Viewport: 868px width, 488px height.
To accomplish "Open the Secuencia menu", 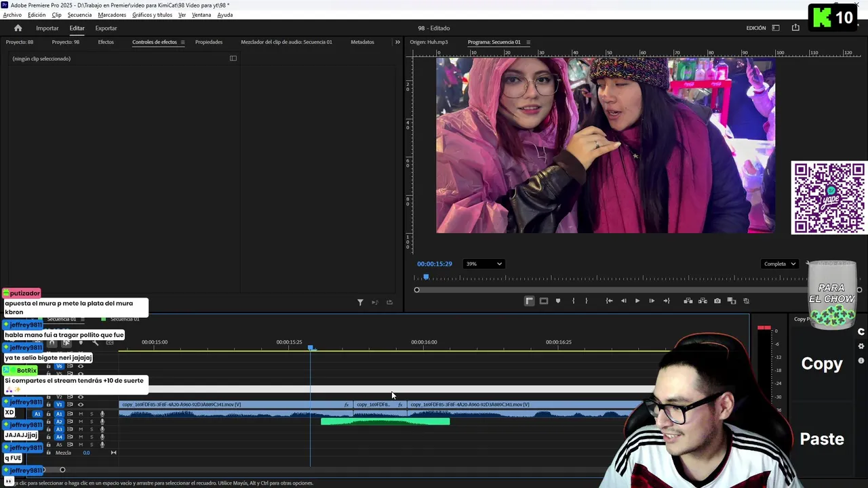I will pos(79,15).
